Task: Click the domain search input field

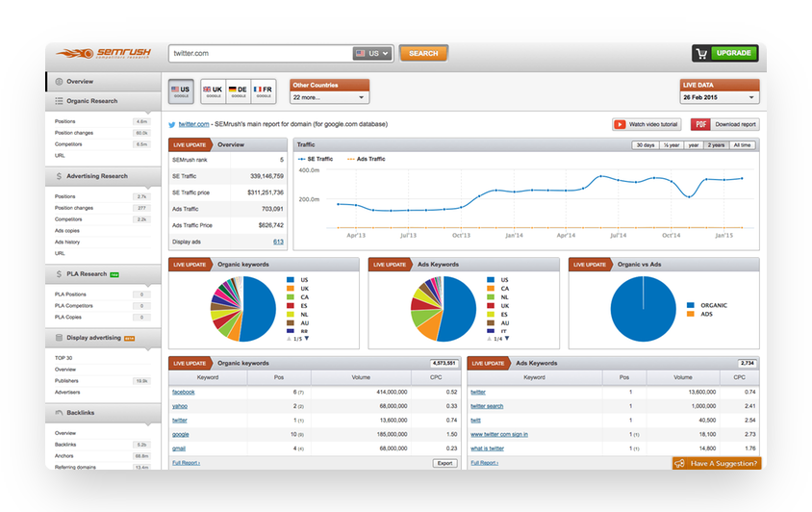Action: pos(261,53)
